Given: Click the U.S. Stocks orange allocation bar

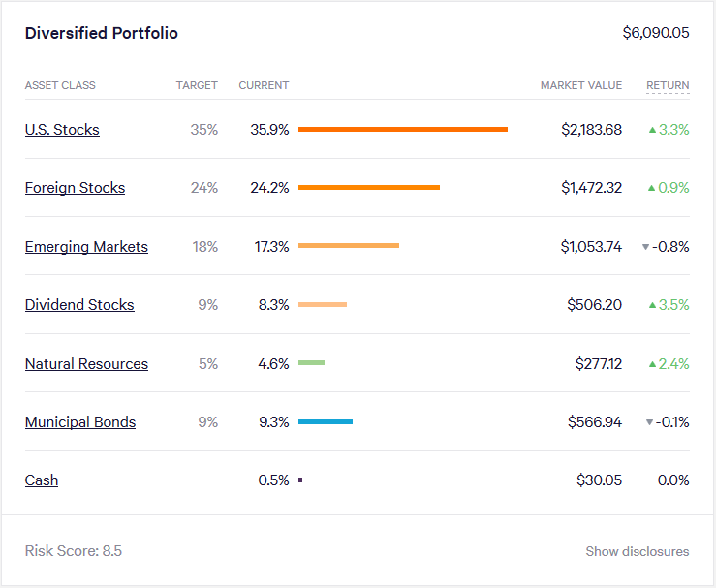Looking at the screenshot, I should tap(403, 129).
